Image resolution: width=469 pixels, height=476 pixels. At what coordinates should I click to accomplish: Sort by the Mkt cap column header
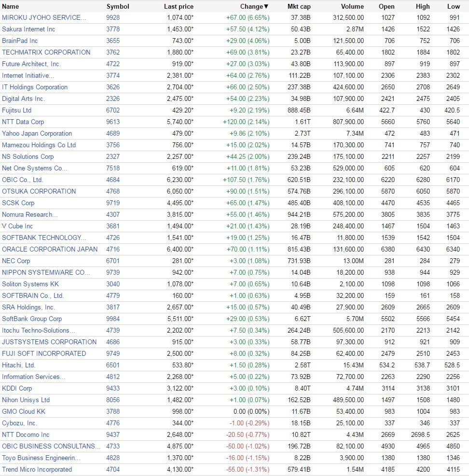(x=299, y=6)
